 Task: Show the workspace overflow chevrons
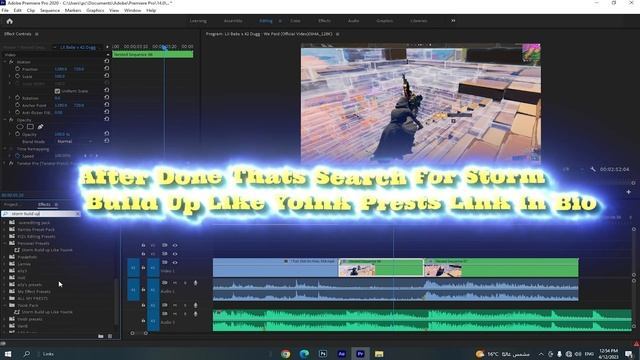click(453, 21)
